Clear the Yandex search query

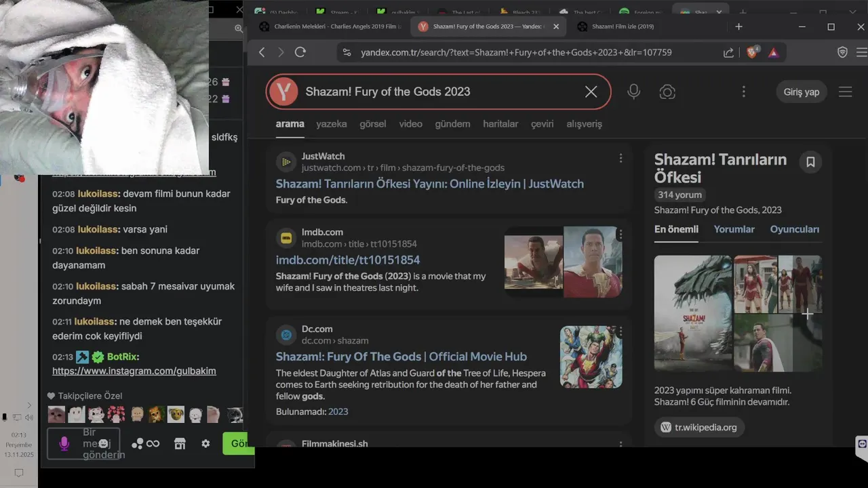(x=591, y=91)
